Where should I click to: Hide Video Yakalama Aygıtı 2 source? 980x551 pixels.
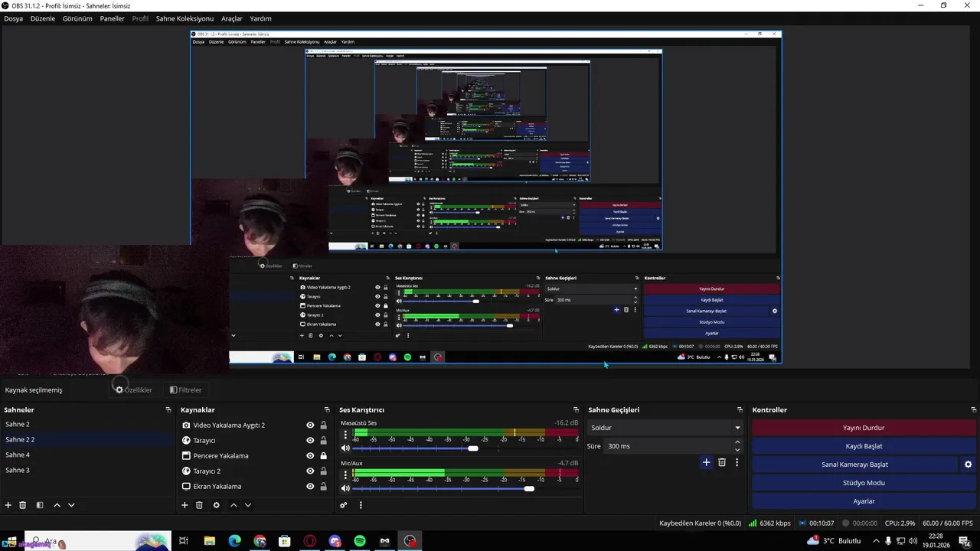click(x=310, y=425)
